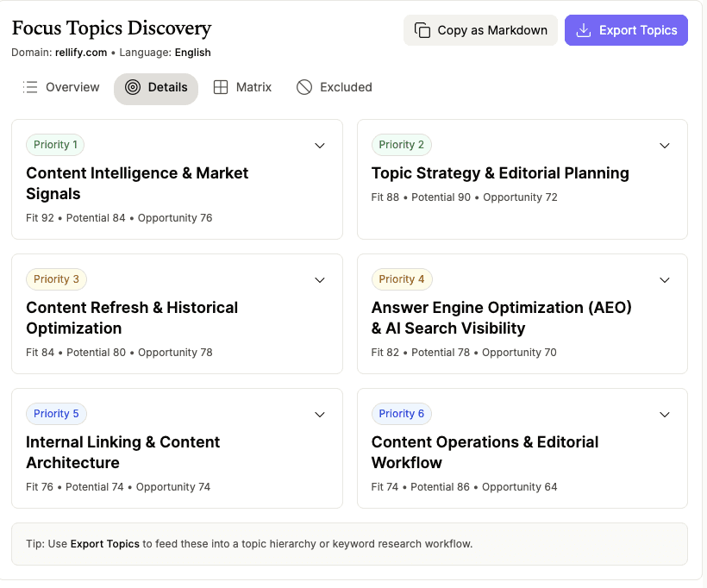Click the Focus Topics Discovery heading
Screen dimensions: 707x588
[x=111, y=28]
